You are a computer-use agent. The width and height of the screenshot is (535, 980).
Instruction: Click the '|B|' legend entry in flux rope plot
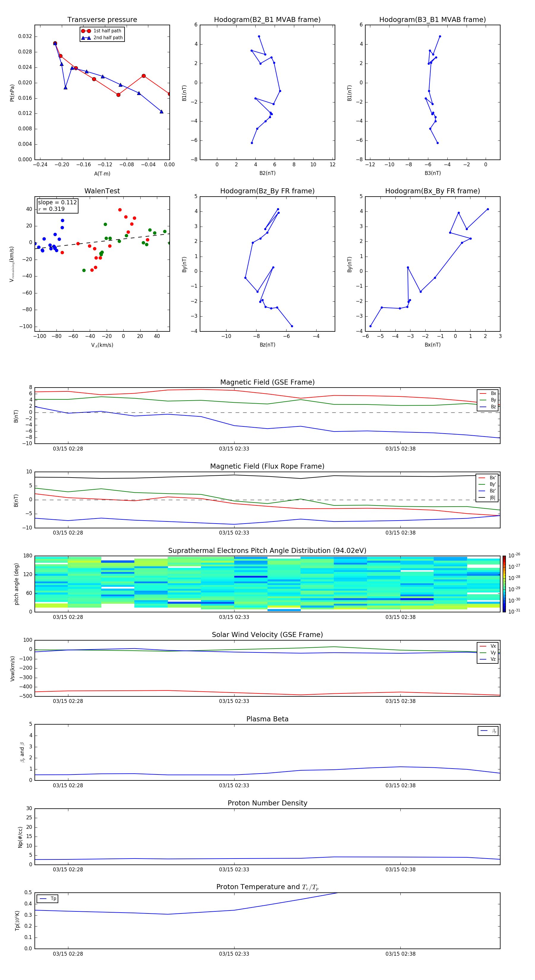(487, 498)
